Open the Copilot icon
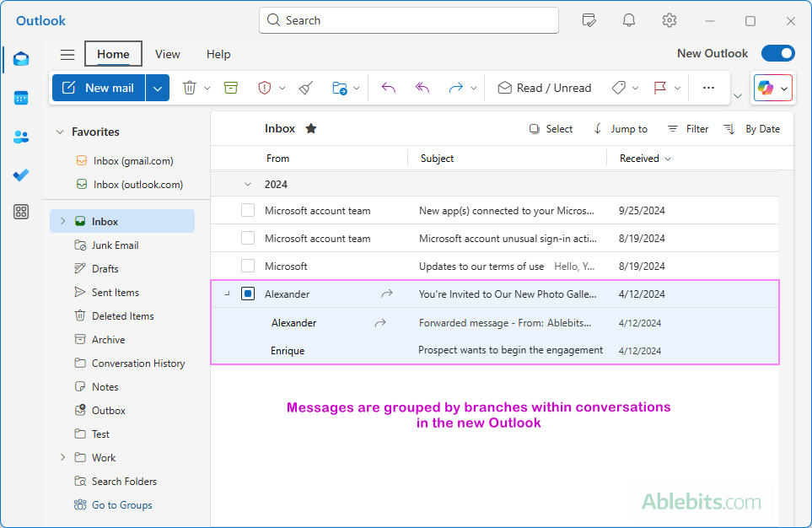The image size is (812, 528). [766, 88]
